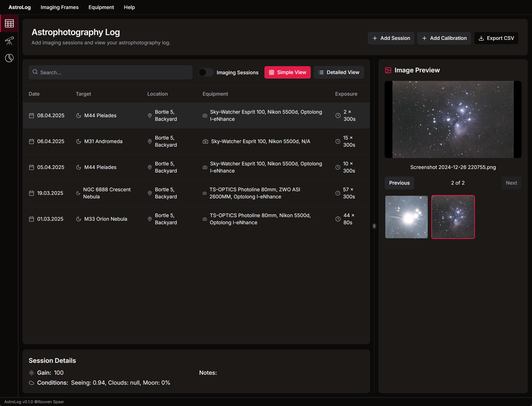Screen dimensions: 532x406
Task: Open statistics via the pie chart sidebar icon
Action: [x=9, y=58]
